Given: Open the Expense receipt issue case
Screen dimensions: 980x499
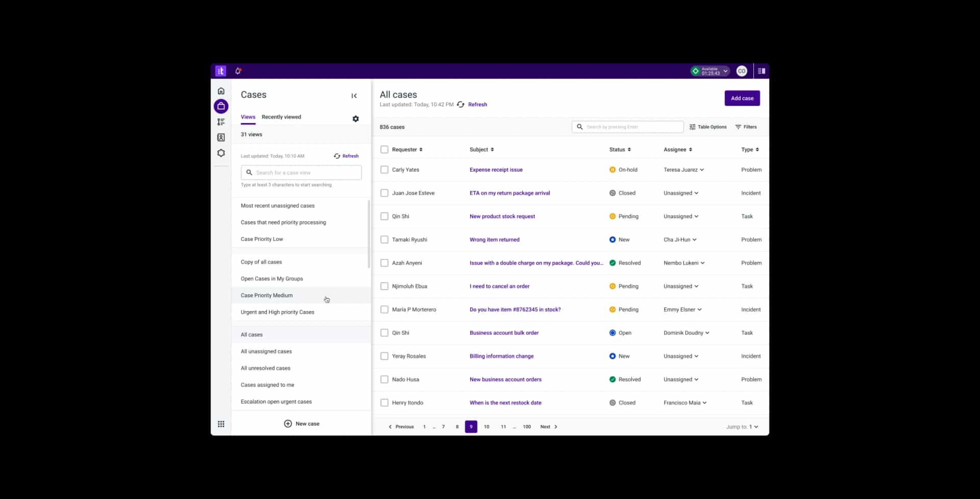Looking at the screenshot, I should tap(496, 170).
